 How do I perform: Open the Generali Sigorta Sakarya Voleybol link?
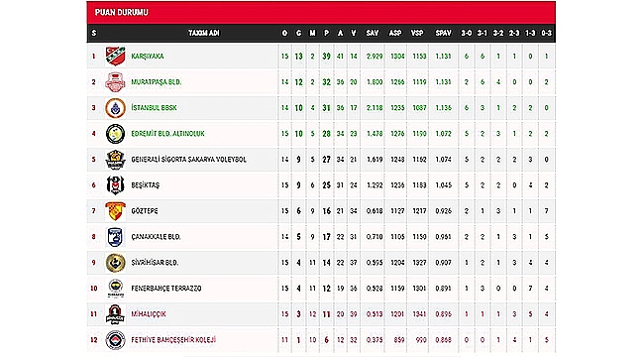click(x=189, y=160)
